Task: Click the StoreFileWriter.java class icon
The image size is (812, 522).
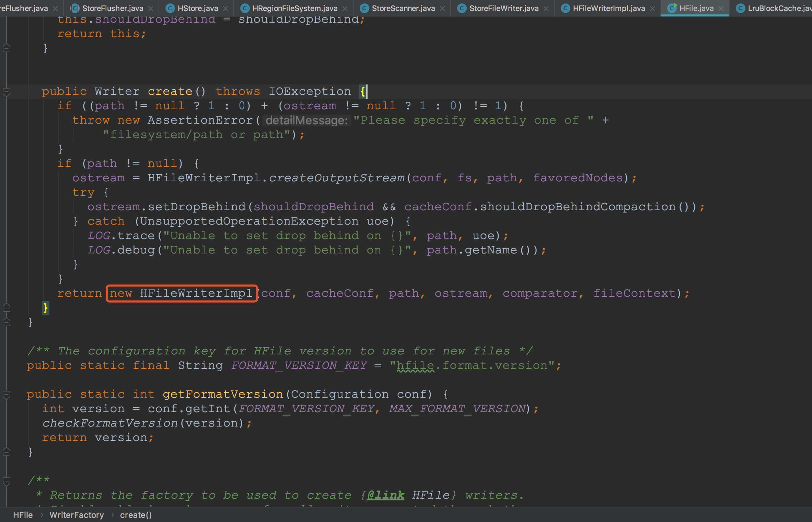Action: point(462,8)
